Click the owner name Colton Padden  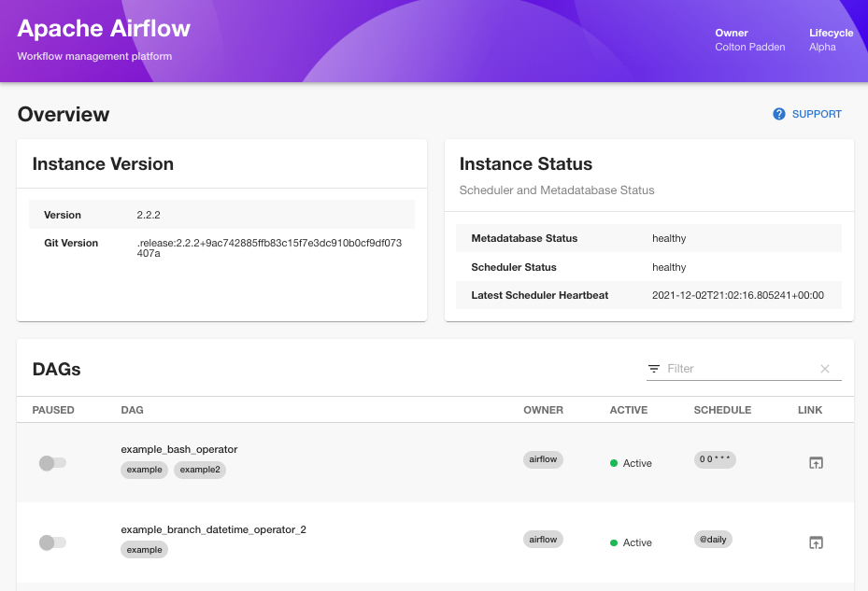tap(750, 47)
